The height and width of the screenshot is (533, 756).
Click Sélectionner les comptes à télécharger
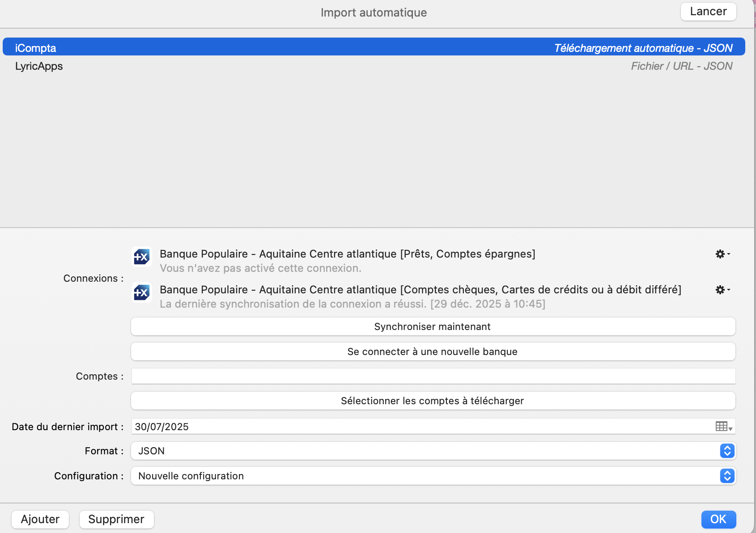[433, 401]
